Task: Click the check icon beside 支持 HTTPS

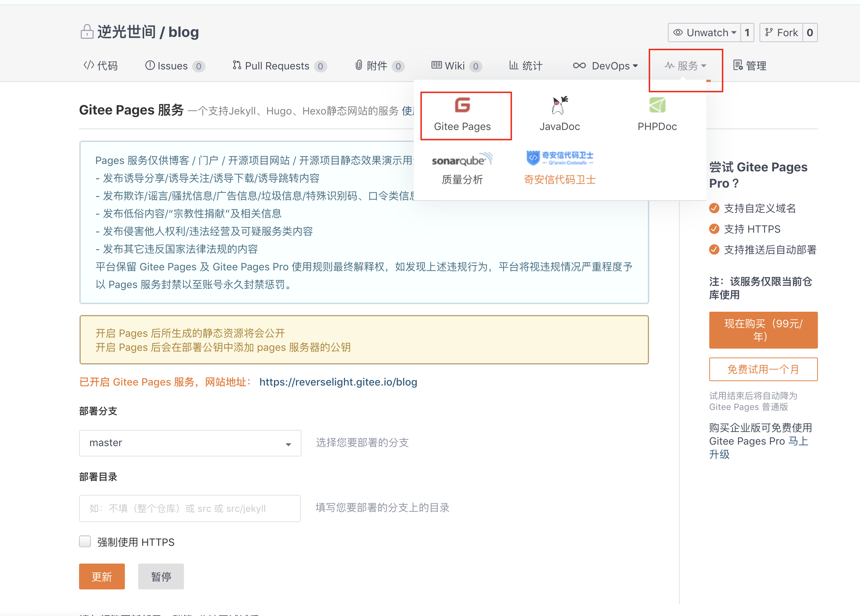Action: 714,229
